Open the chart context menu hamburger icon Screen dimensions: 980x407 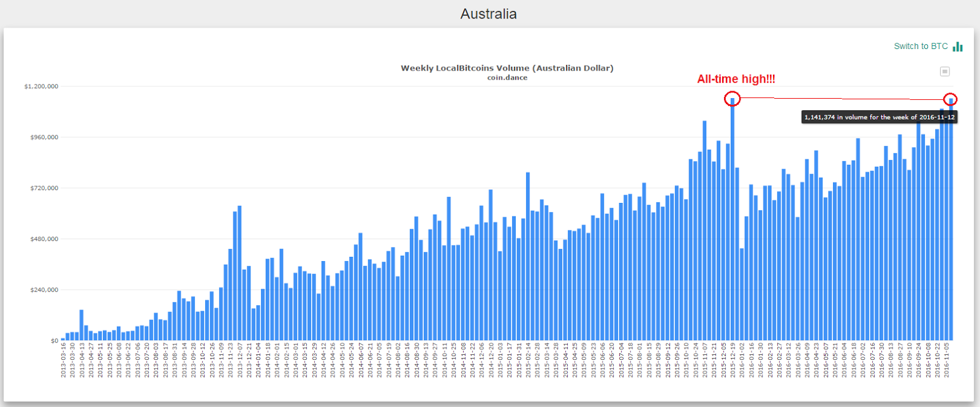[x=945, y=72]
